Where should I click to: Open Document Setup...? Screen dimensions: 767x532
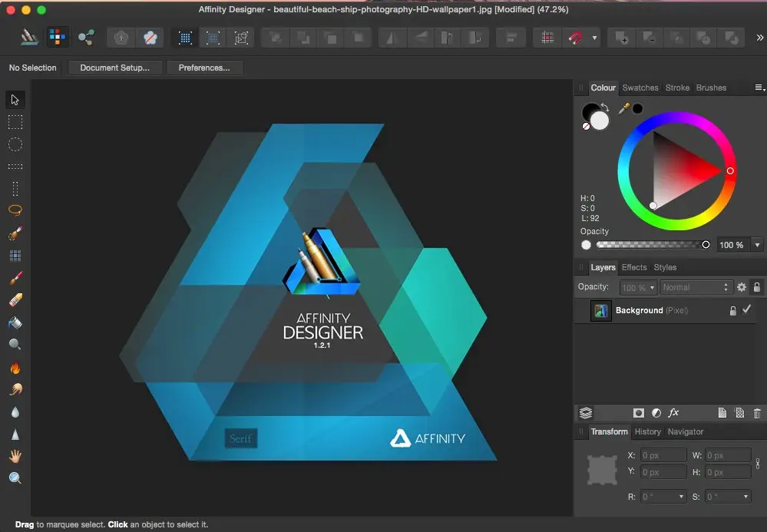click(115, 68)
